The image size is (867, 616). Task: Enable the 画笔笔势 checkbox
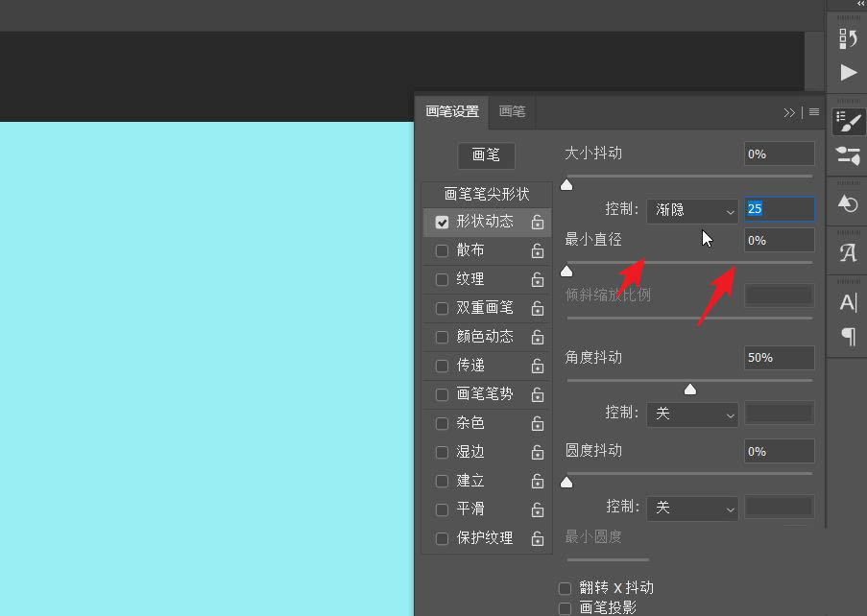[442, 394]
